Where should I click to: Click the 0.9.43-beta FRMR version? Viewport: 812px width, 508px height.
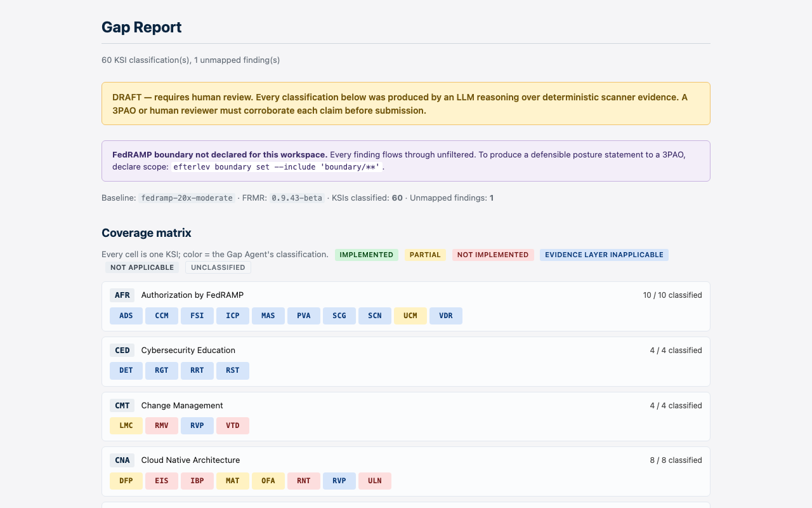[x=298, y=198]
